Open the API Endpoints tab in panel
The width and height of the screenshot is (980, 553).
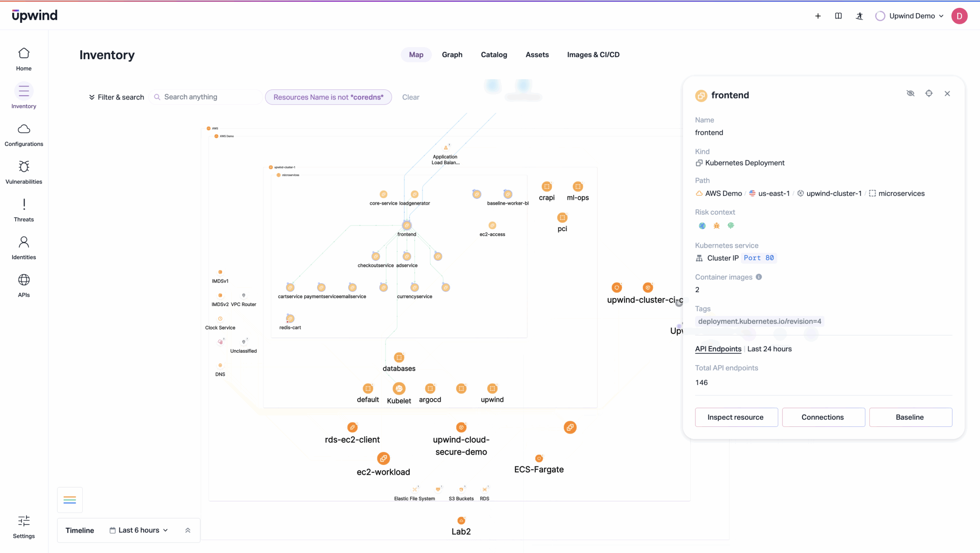pos(718,349)
